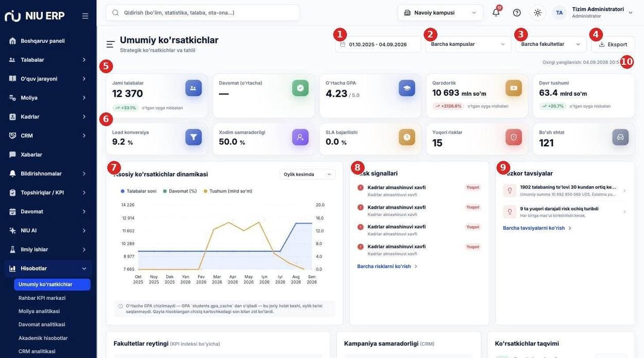Click the Yuqori risklar shield icon
This screenshot has height=358, width=644.
coord(514,137)
